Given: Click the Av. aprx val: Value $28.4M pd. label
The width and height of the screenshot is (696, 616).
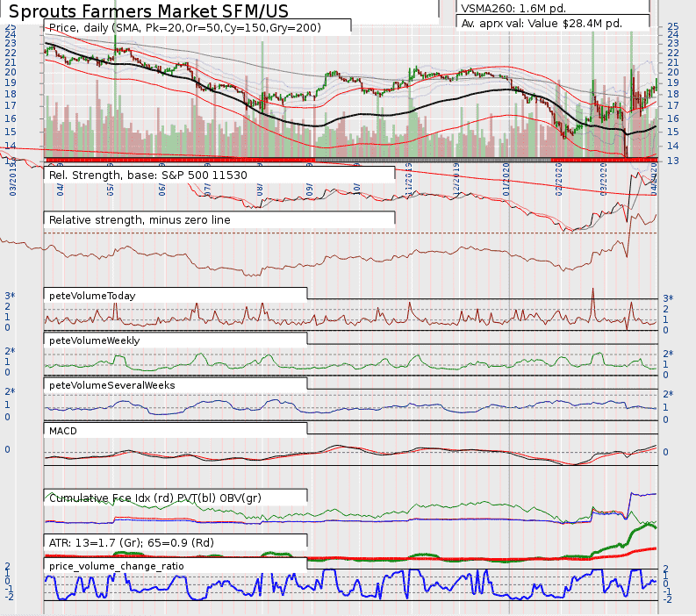Looking at the screenshot, I should click(542, 24).
